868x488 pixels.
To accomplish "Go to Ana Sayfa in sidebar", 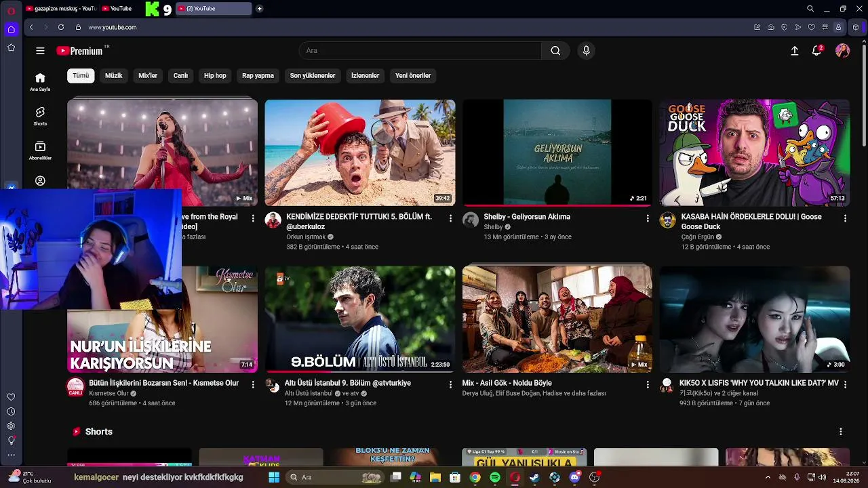I will coord(40,81).
